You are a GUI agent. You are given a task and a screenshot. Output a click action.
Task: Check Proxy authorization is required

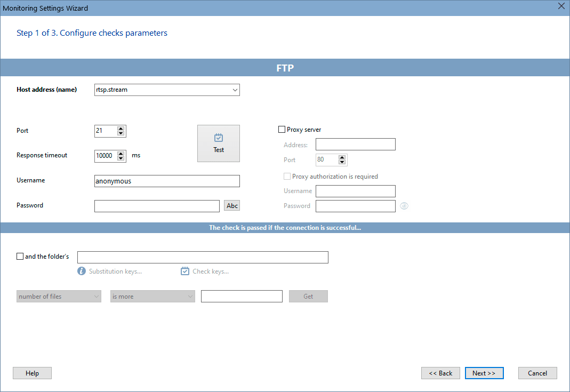click(287, 176)
